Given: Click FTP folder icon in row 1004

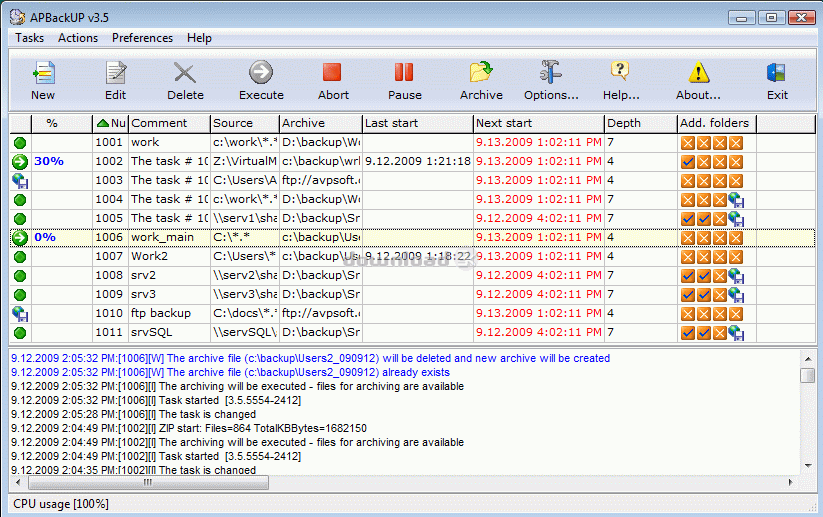Looking at the screenshot, I should 736,200.
